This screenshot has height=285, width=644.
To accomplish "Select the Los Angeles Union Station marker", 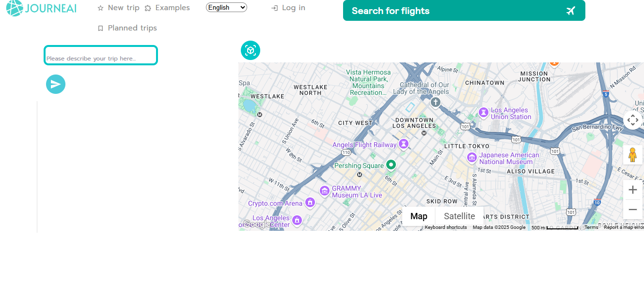I will (x=483, y=112).
